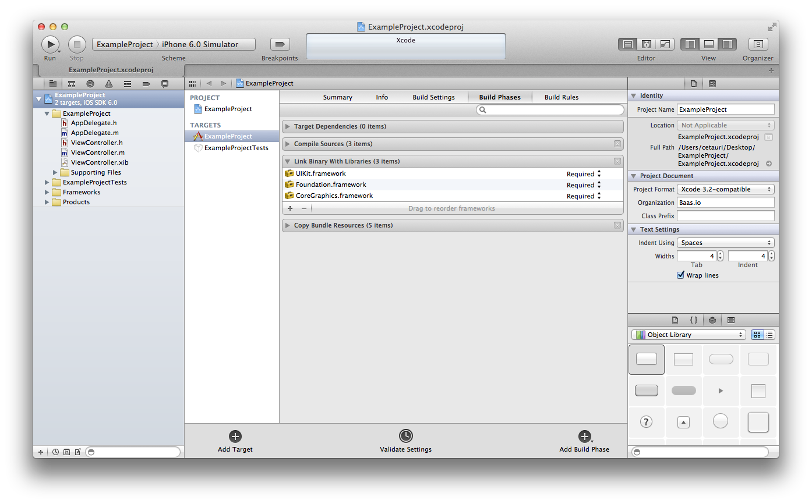The image size is (812, 504).
Task: Open the Summary tab
Action: (x=338, y=97)
